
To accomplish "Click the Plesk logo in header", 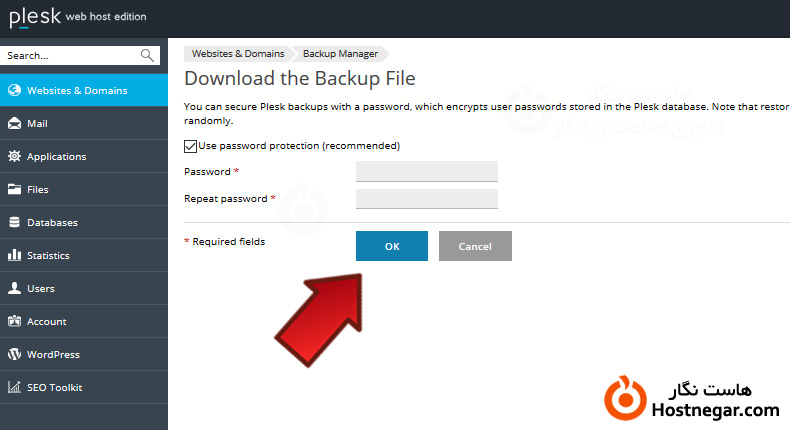I will tap(34, 18).
